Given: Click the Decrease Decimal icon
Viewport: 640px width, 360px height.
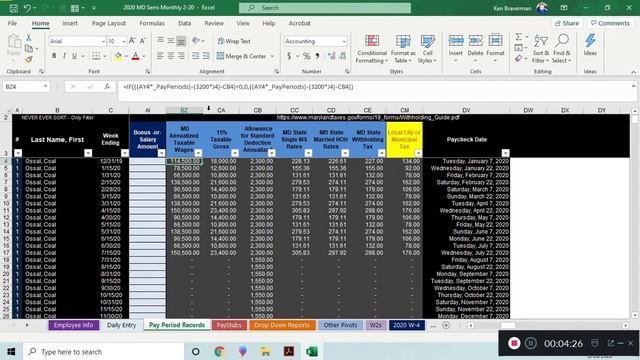Looking at the screenshot, I should pyautogui.click(x=342, y=56).
